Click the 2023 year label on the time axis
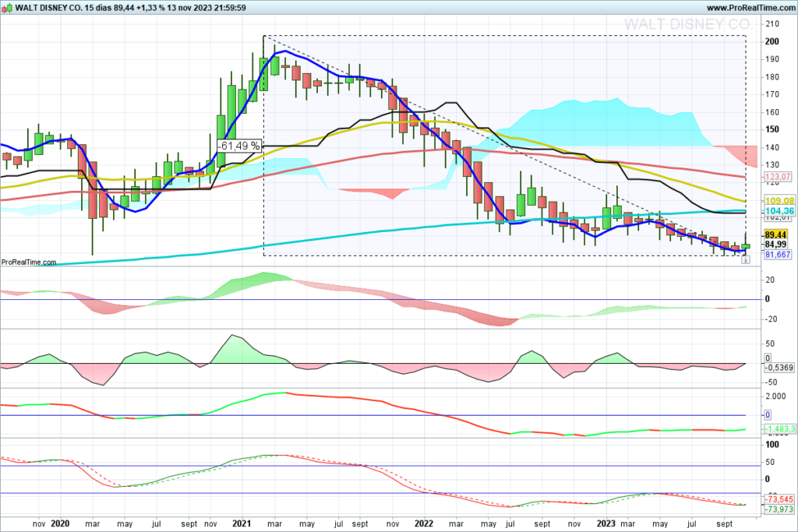 coord(606,523)
